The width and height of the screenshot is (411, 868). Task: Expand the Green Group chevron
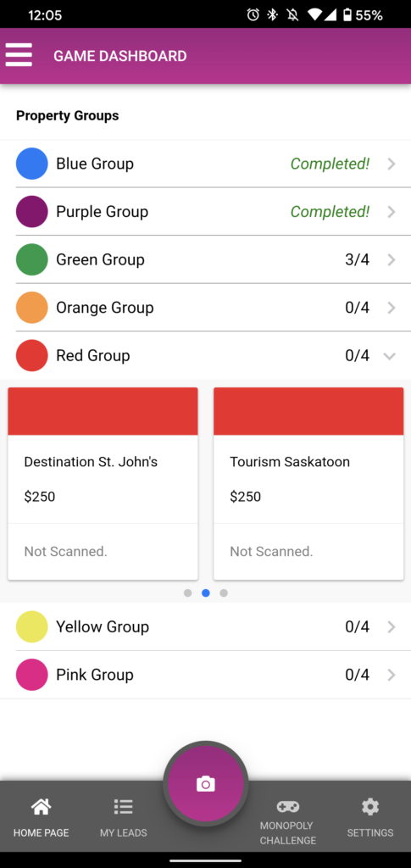(x=392, y=259)
